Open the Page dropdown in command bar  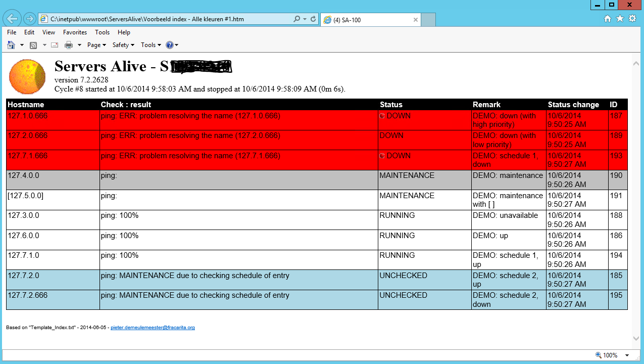coord(96,45)
